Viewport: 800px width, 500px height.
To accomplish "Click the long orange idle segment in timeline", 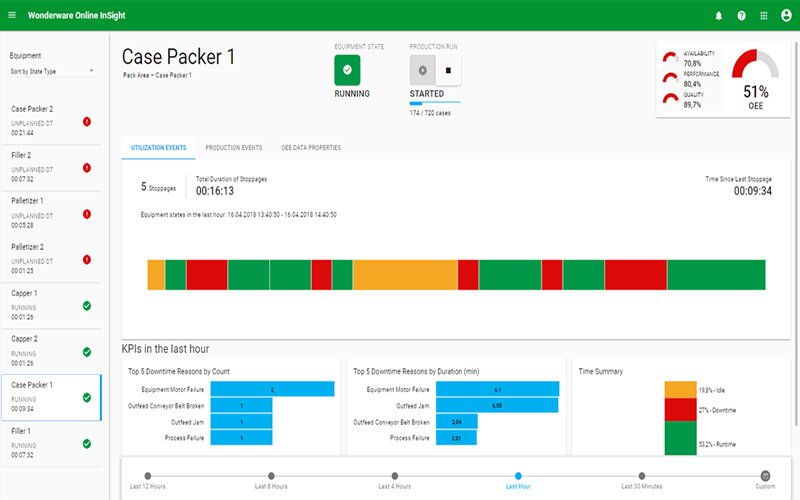I will point(405,275).
